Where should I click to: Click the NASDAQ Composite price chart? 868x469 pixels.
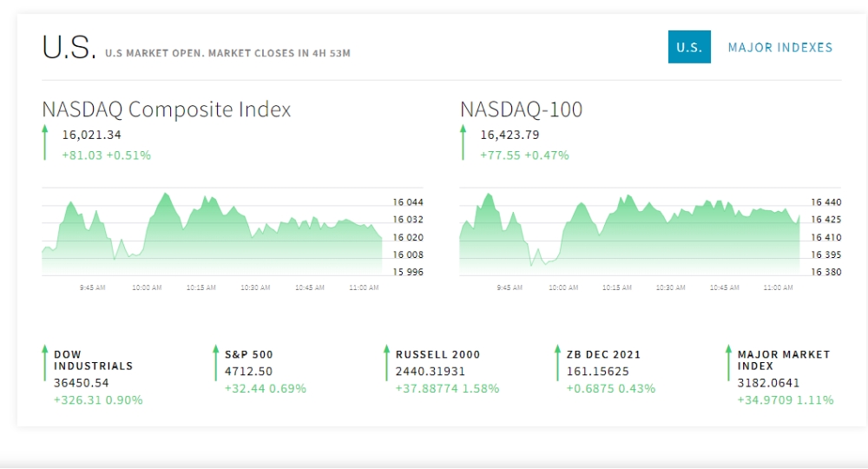(x=212, y=233)
